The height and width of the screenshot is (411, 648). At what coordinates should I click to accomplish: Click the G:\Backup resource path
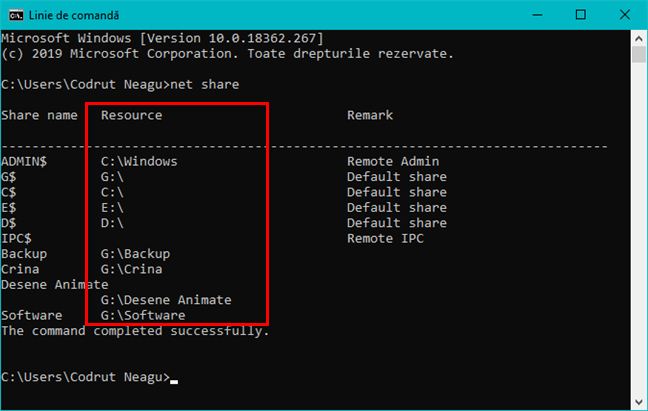tap(135, 254)
